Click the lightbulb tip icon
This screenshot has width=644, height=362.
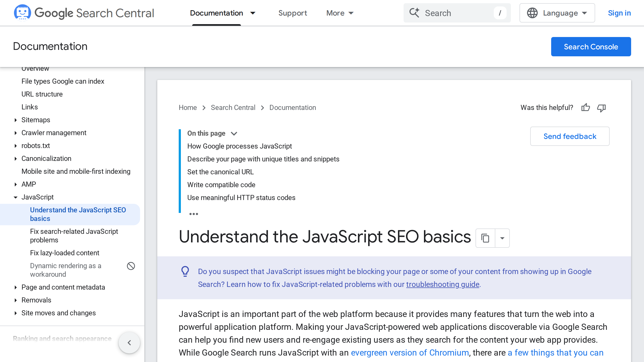(x=185, y=271)
